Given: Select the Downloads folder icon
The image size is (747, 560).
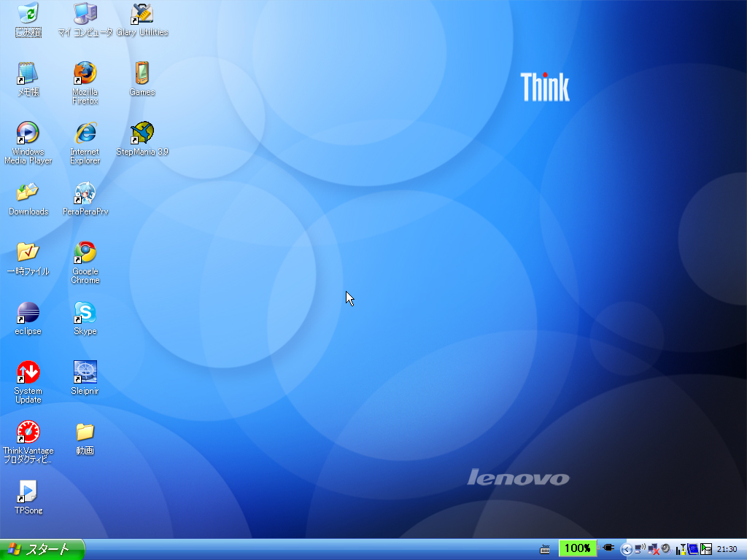Looking at the screenshot, I should (x=28, y=198).
